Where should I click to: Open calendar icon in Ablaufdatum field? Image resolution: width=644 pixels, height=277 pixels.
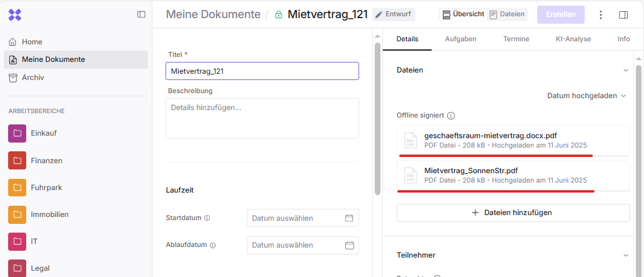tap(349, 245)
